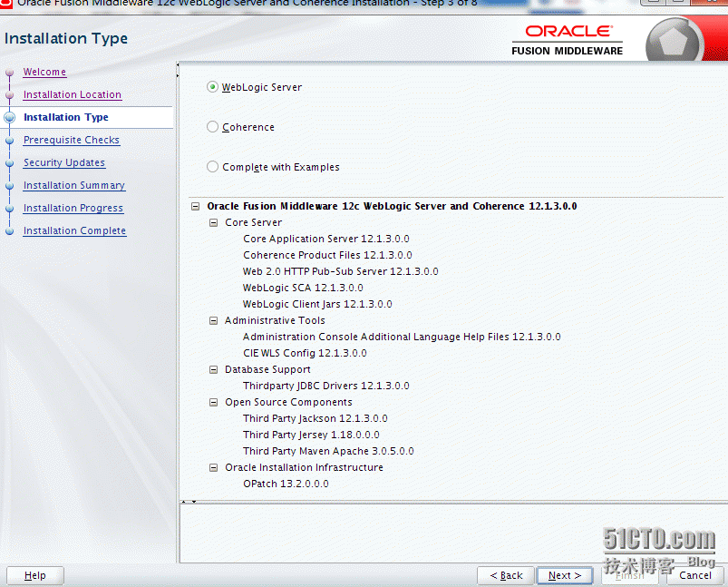The image size is (728, 587).
Task: Select Third Party Maven Apache 3.0.5.0.0
Action: pyautogui.click(x=328, y=451)
